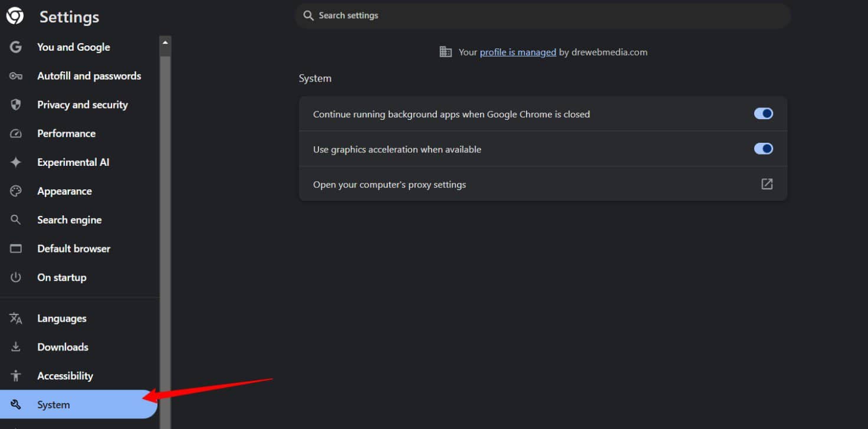The width and height of the screenshot is (868, 429).
Task: Toggle graphics acceleration when available
Action: 763,149
